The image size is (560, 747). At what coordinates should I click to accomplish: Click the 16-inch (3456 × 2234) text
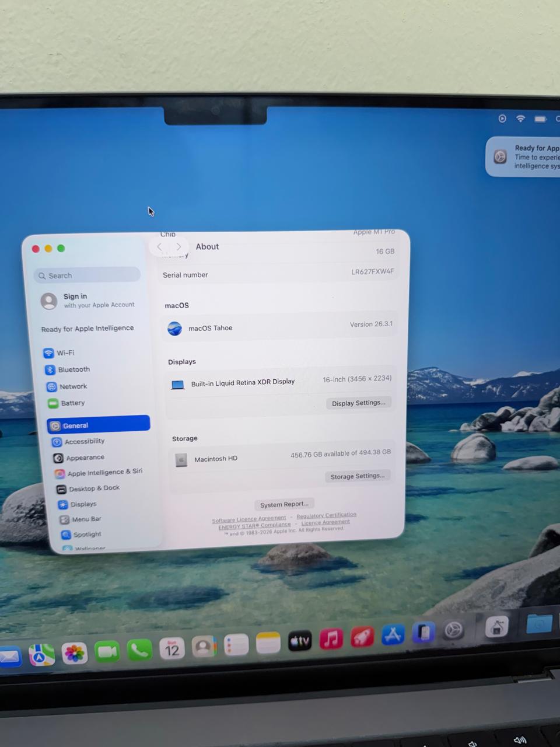(x=357, y=379)
